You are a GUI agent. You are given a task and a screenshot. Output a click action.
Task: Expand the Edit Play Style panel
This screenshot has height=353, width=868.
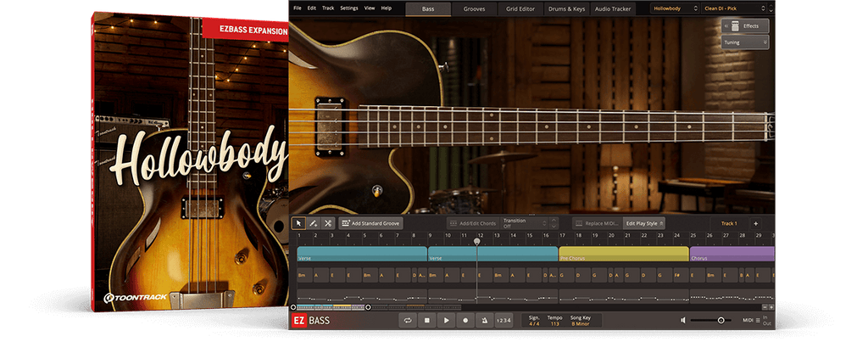[644, 223]
